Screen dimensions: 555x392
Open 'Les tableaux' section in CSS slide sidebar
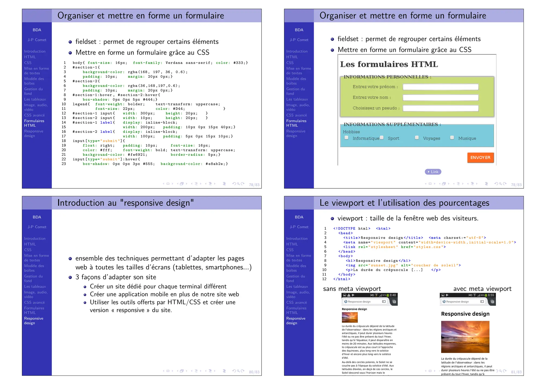click(35, 99)
